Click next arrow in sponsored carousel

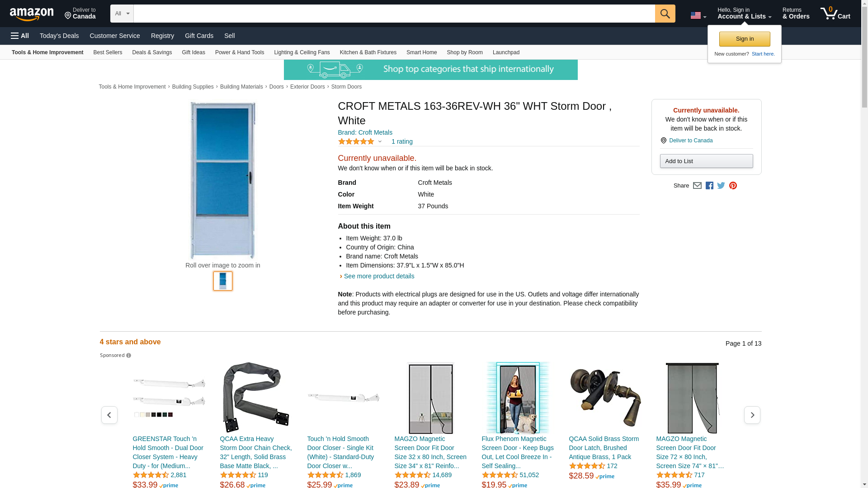pyautogui.click(x=752, y=415)
